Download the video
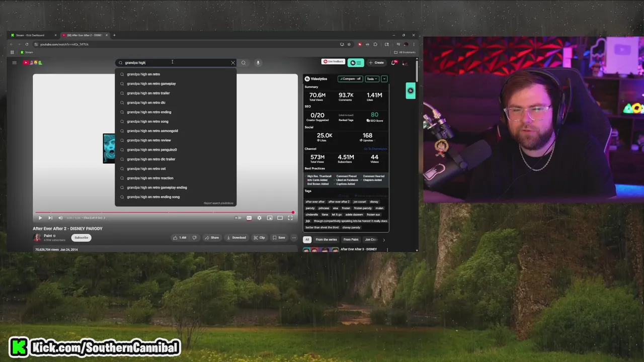 tap(236, 238)
